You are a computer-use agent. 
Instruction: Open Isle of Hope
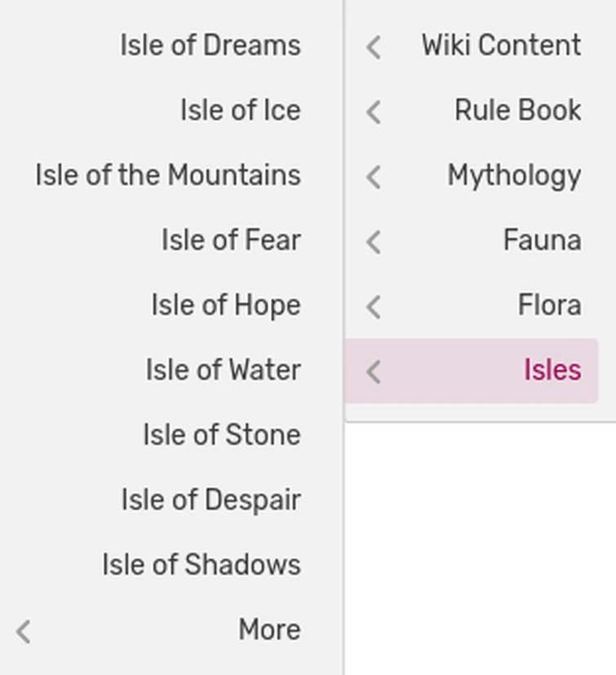[226, 305]
